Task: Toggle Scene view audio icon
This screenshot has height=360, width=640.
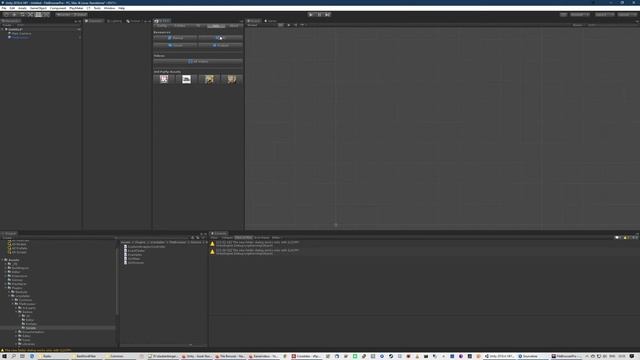Action: [x=295, y=25]
